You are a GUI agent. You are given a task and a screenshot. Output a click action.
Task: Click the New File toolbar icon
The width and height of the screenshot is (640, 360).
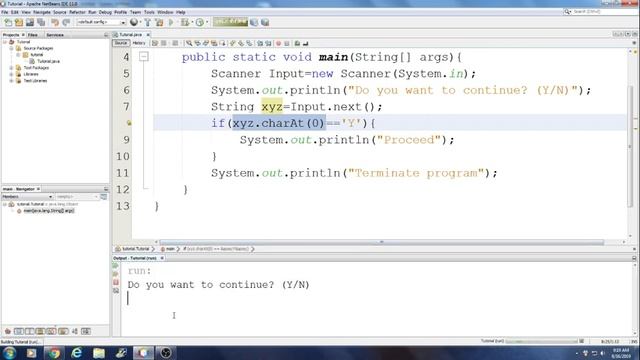[8, 22]
